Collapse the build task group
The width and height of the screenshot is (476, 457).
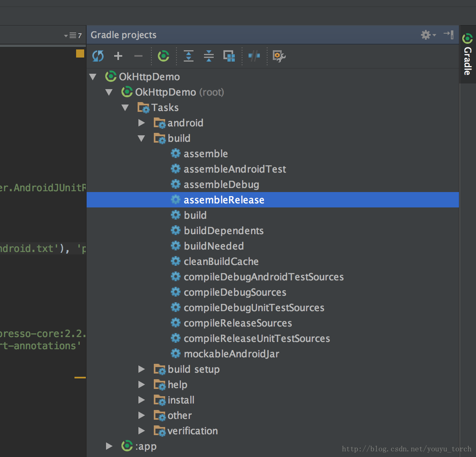coord(141,139)
